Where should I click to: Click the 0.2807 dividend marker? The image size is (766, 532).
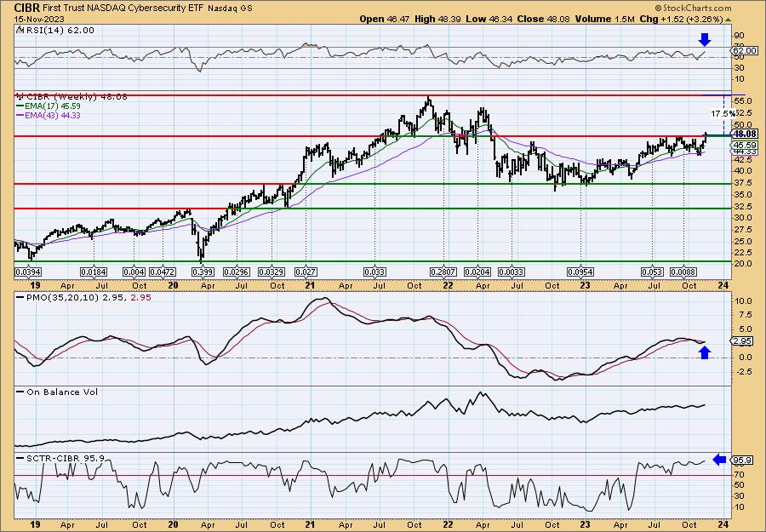(443, 272)
